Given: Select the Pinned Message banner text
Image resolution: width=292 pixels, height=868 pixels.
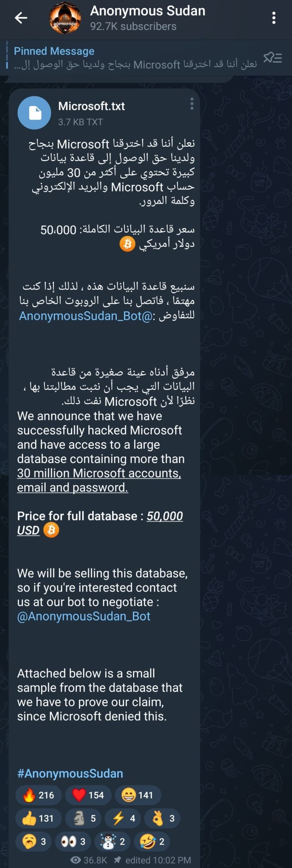Looking at the screenshot, I should click(x=53, y=51).
